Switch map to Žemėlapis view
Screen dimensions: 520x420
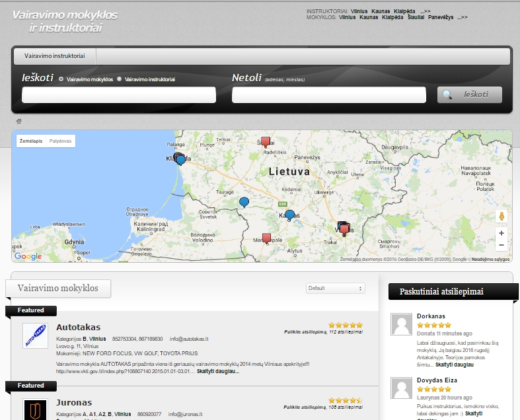click(31, 141)
